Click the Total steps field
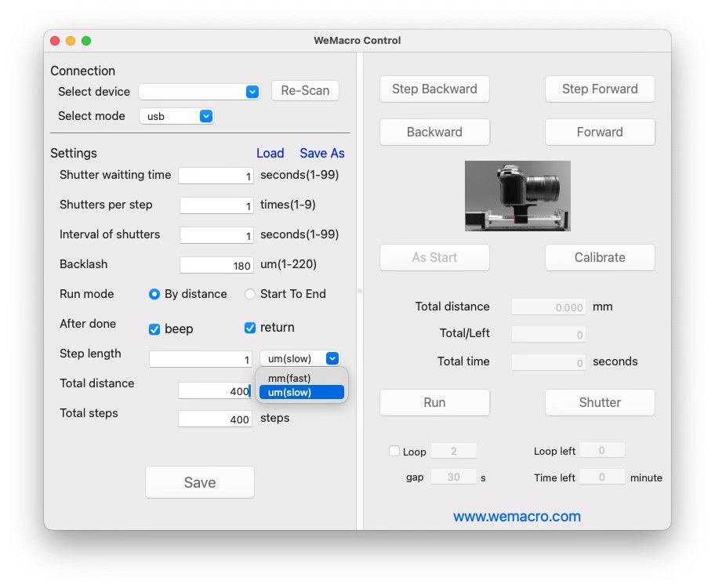715x588 pixels. pyautogui.click(x=216, y=419)
